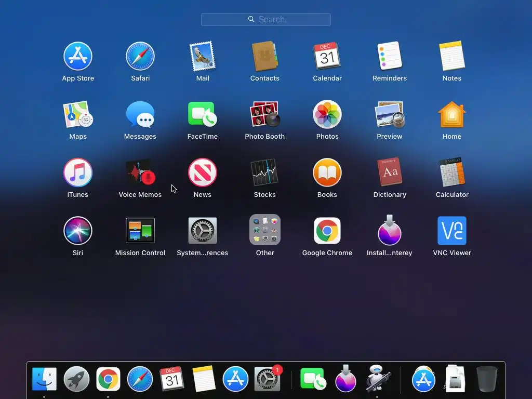The width and height of the screenshot is (532, 399).
Task: Open the Photos app
Action: click(x=327, y=114)
